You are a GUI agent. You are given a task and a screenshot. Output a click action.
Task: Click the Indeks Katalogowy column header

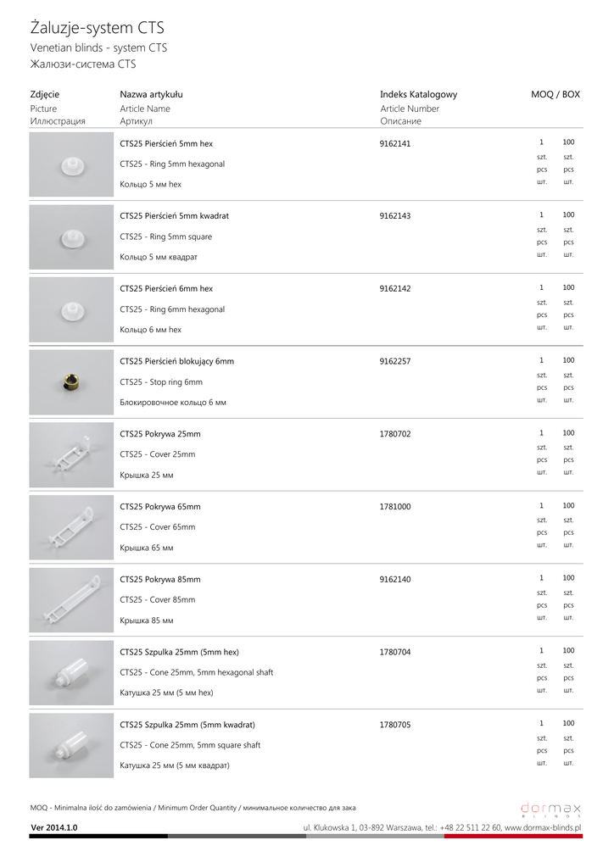(x=418, y=95)
